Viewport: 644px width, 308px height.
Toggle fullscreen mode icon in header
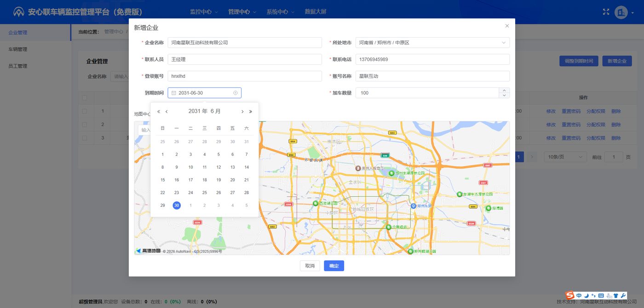tap(606, 12)
